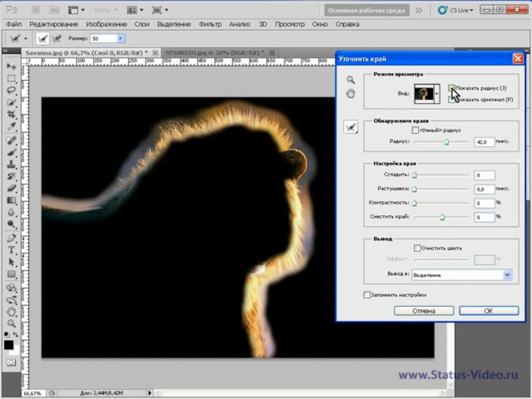532x399 pixels.
Task: Enable the 'Запомнить настройки' checkbox
Action: pos(366,295)
